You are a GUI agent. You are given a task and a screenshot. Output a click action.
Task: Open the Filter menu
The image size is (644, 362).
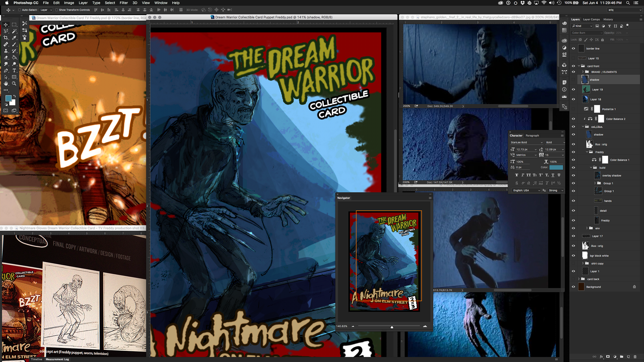coord(123,3)
